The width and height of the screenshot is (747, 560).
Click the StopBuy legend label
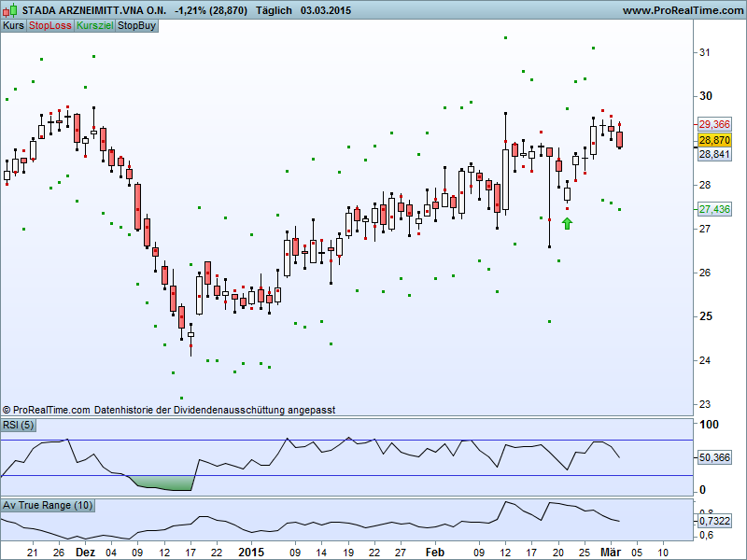click(136, 25)
